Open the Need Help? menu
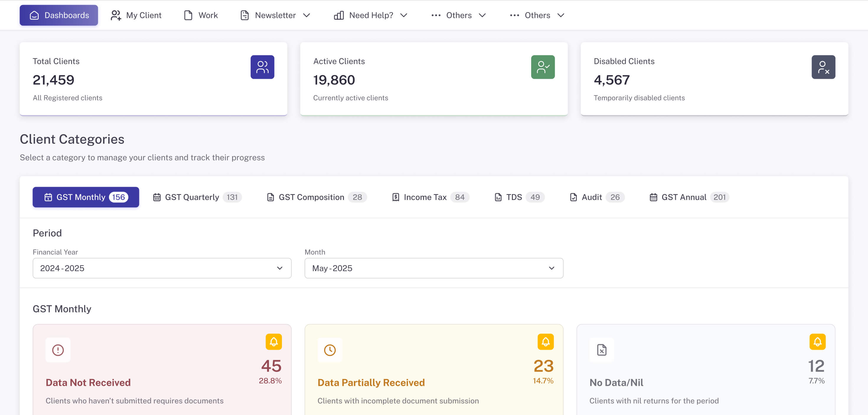 [371, 15]
